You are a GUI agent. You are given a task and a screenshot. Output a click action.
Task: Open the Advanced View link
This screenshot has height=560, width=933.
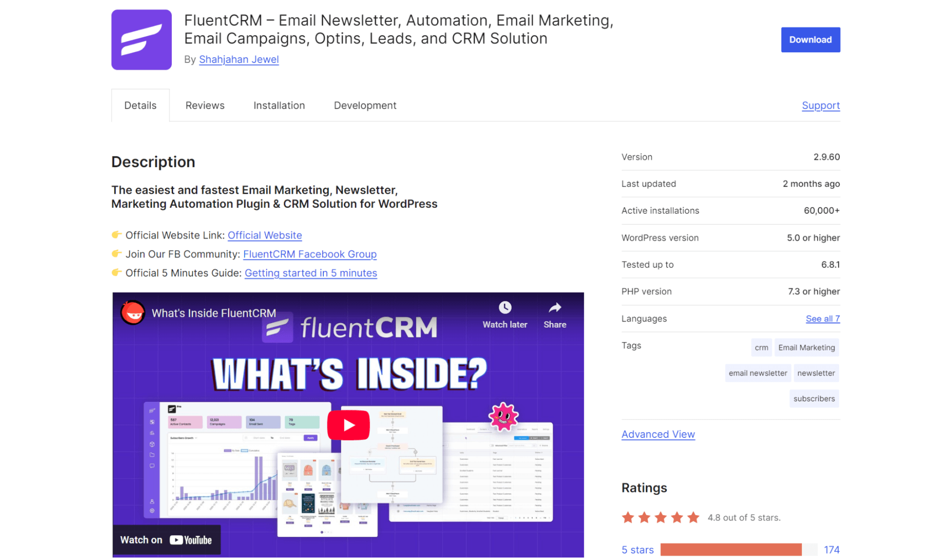[x=658, y=434]
